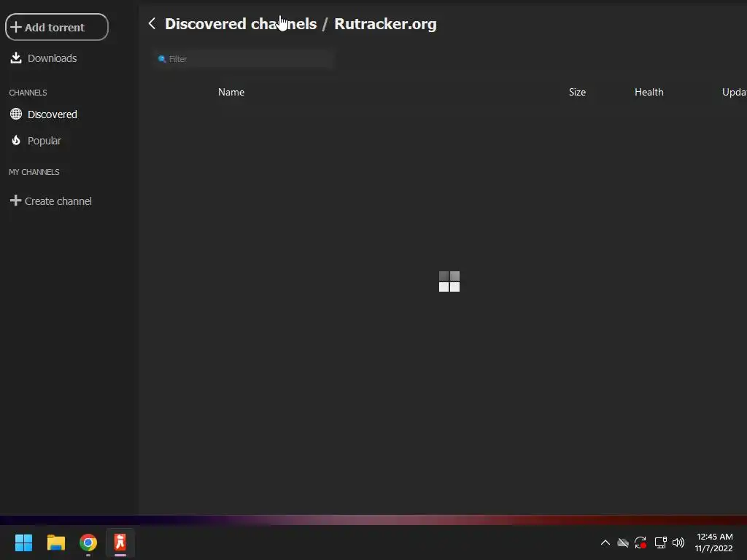
Task: Follow the Discovered channels breadcrumb link
Action: pos(241,24)
